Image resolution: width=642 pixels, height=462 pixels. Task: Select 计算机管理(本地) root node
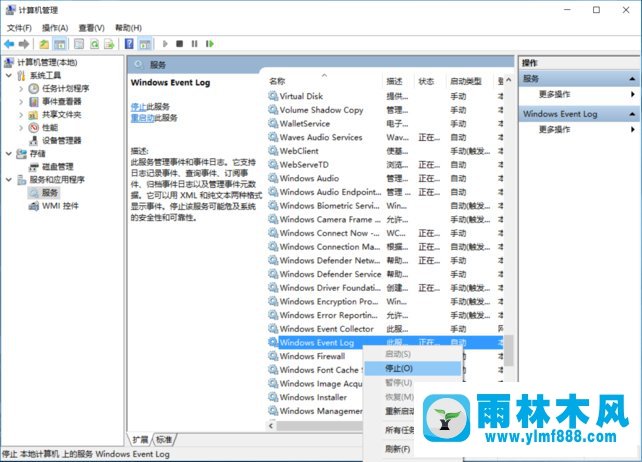(x=47, y=62)
